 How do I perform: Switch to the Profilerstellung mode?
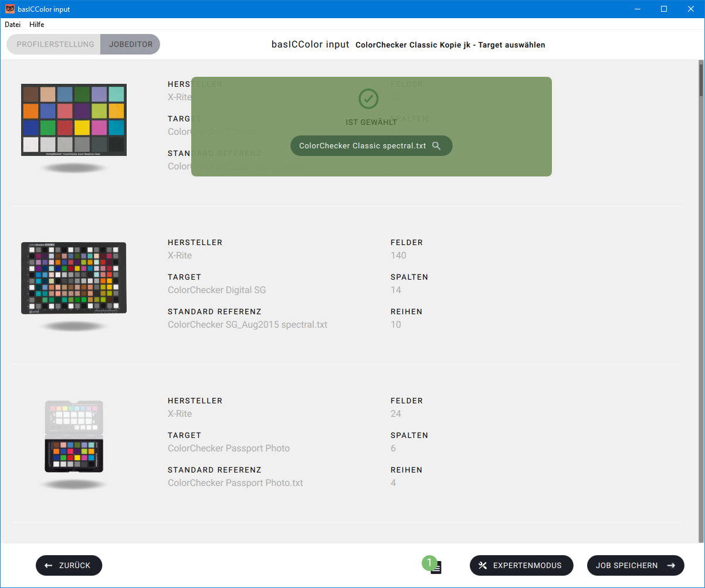(55, 45)
